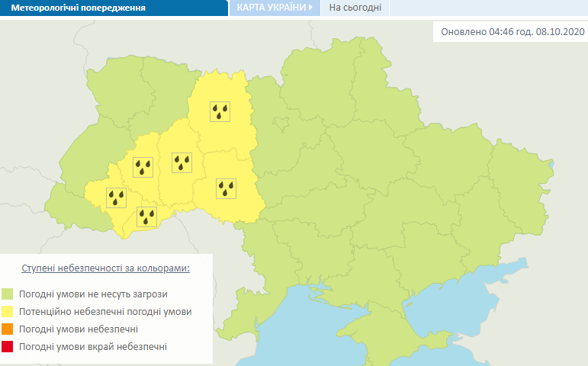Viewport: 588px width, 366px height.
Task: Click the rain icon on Khmelnytskyi region
Action: (x=182, y=162)
